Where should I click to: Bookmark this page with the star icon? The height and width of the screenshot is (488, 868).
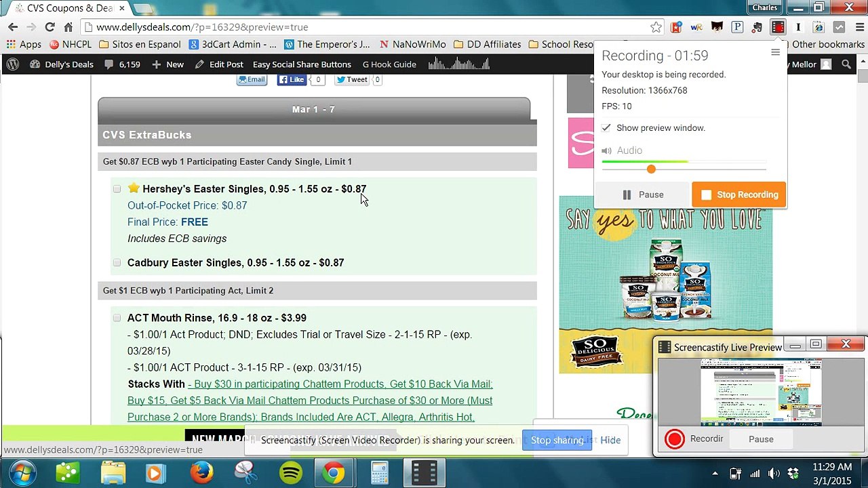coord(656,27)
